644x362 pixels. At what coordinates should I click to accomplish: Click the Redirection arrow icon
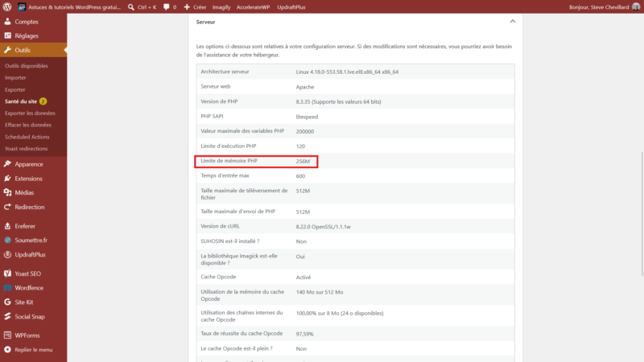(x=7, y=207)
